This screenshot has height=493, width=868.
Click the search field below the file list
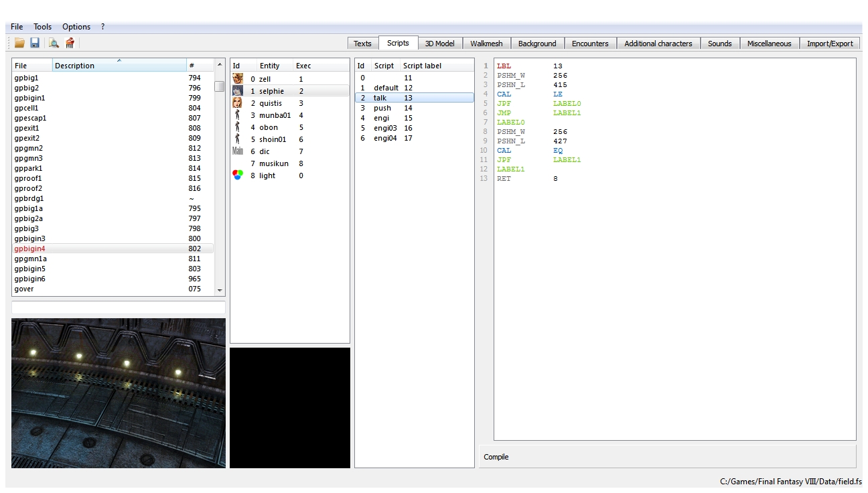(119, 307)
